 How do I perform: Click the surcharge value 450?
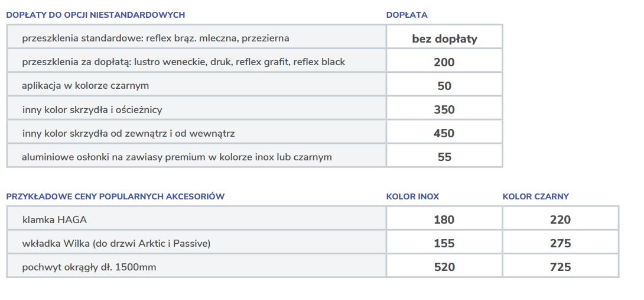444,133
